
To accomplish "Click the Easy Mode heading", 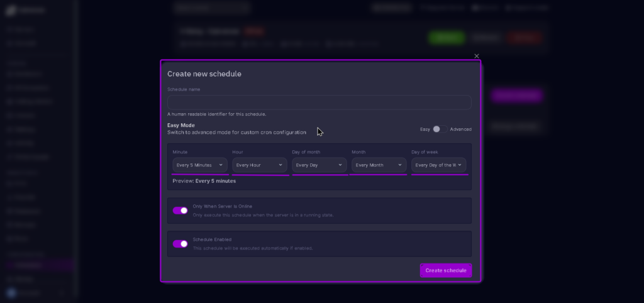I will pyautogui.click(x=181, y=125).
